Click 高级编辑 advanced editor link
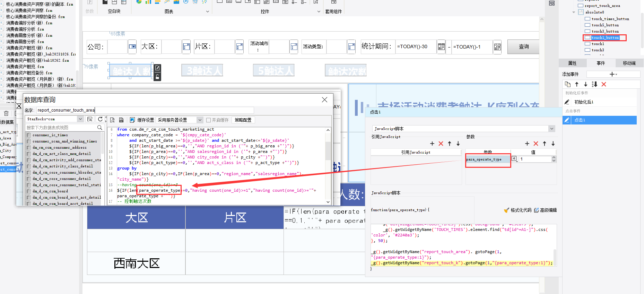The height and width of the screenshot is (294, 644). click(545, 210)
